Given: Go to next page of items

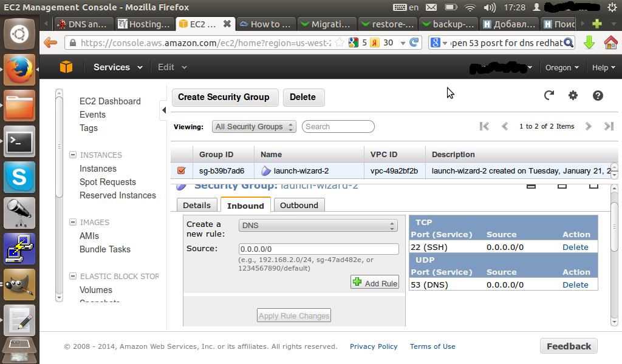Looking at the screenshot, I should tap(588, 126).
